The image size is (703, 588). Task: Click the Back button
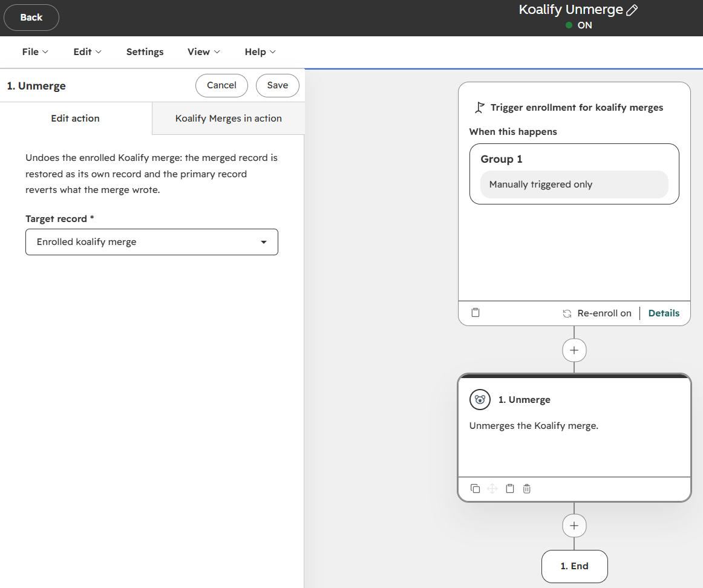click(x=31, y=18)
